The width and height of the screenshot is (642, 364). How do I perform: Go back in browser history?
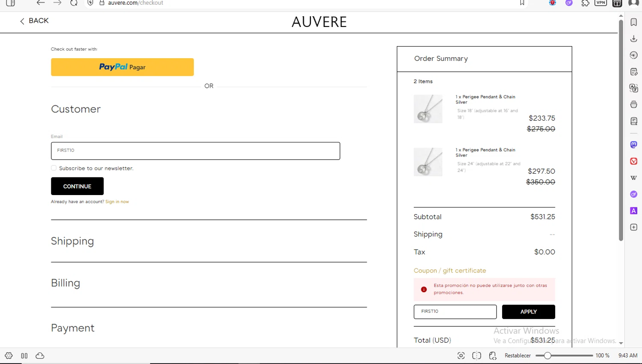41,3
